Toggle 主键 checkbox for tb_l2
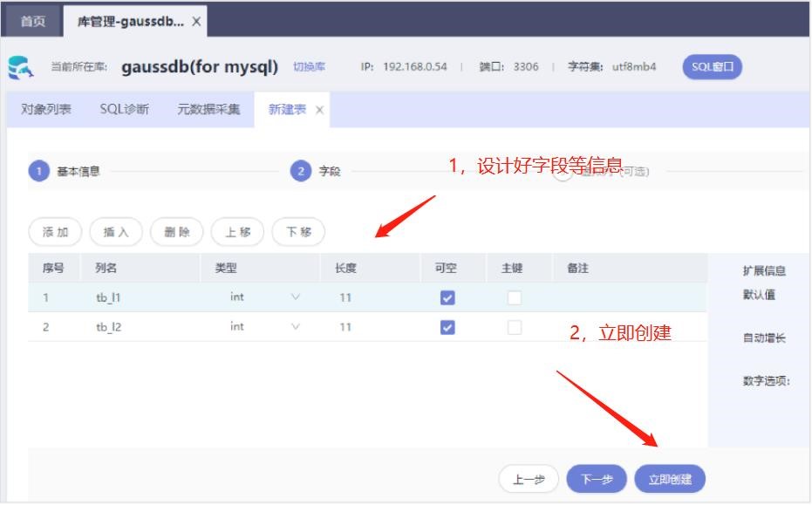 click(x=515, y=327)
